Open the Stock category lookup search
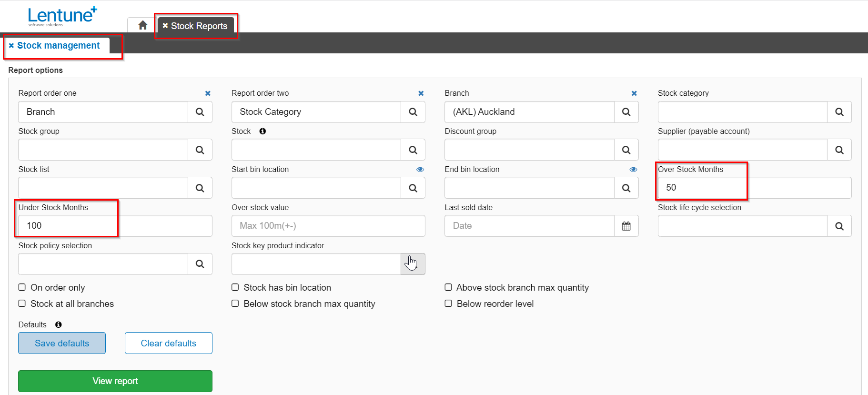868x395 pixels. [839, 112]
